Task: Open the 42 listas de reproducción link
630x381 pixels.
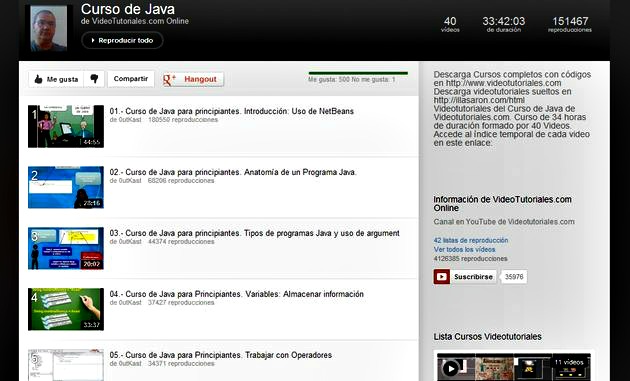Action: tap(471, 240)
